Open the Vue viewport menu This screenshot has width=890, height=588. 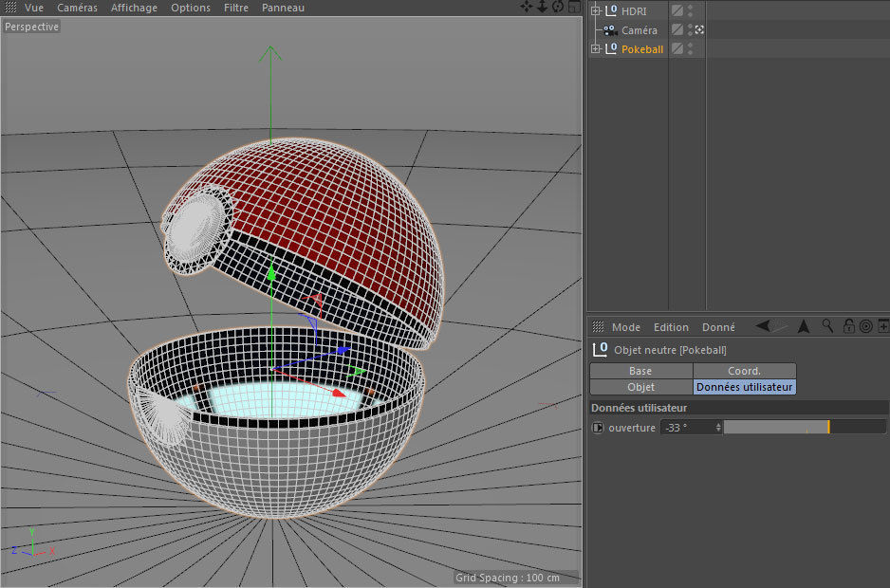[34, 8]
